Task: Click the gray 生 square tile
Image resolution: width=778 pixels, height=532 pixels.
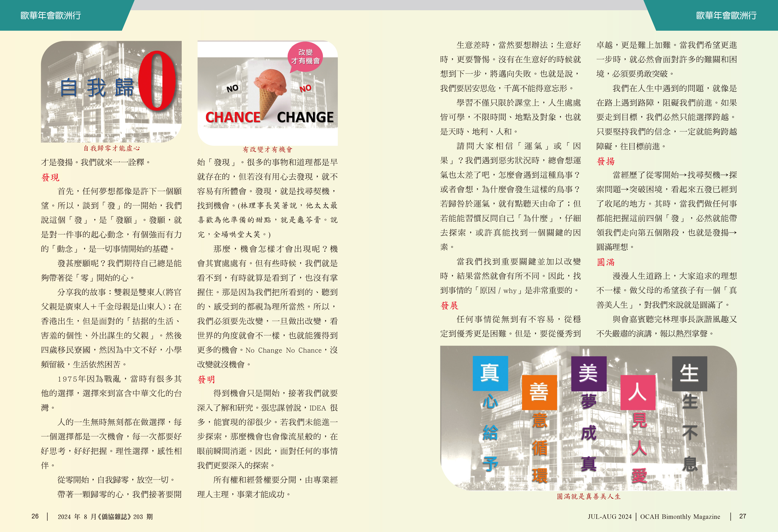Action: click(689, 373)
